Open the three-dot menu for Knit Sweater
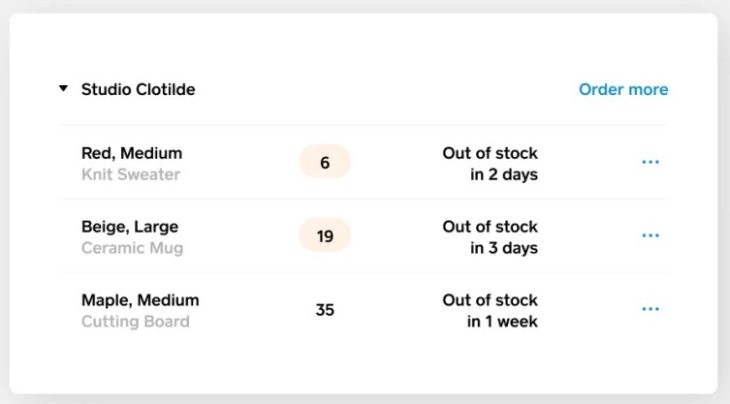The height and width of the screenshot is (404, 730). pyautogui.click(x=650, y=162)
